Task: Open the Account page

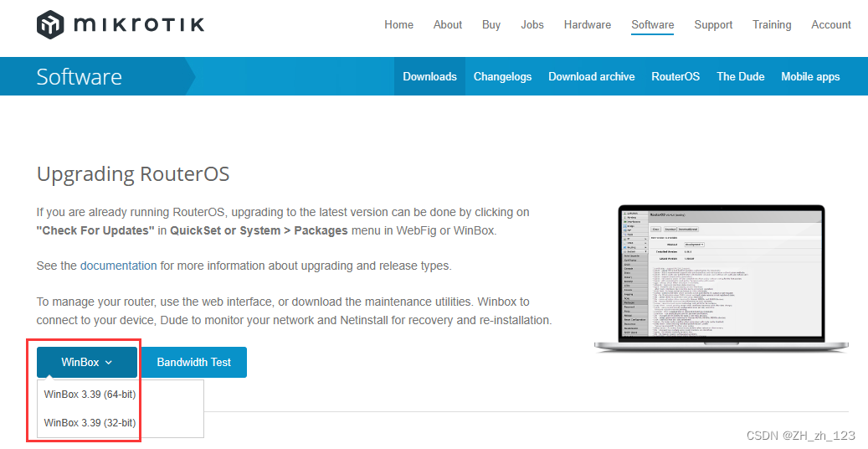Action: point(831,25)
